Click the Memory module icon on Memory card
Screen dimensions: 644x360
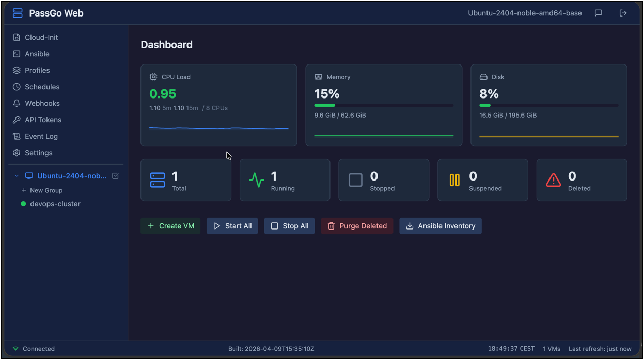tap(318, 77)
